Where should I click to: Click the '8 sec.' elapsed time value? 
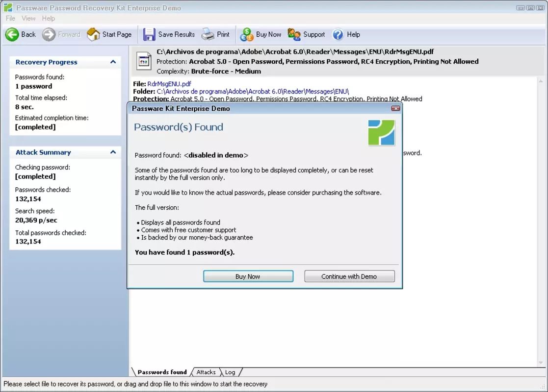[x=24, y=107]
